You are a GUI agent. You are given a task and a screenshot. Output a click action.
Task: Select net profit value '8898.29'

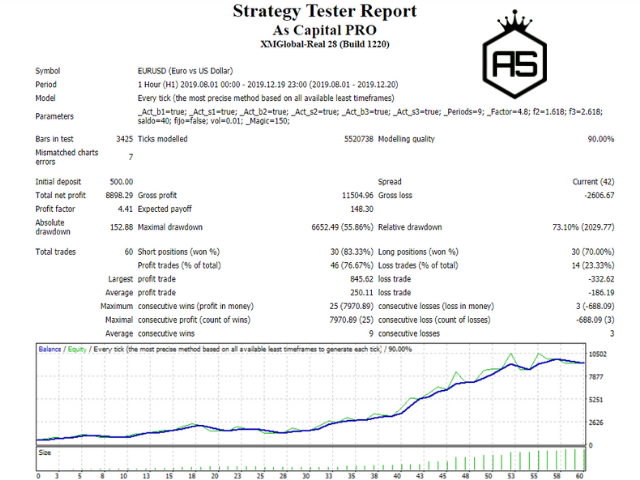point(119,196)
